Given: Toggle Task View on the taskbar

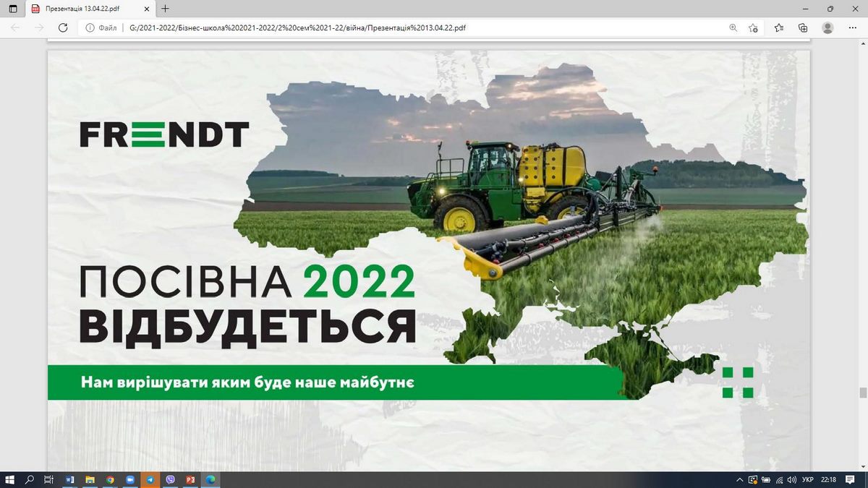Looking at the screenshot, I should [49, 479].
